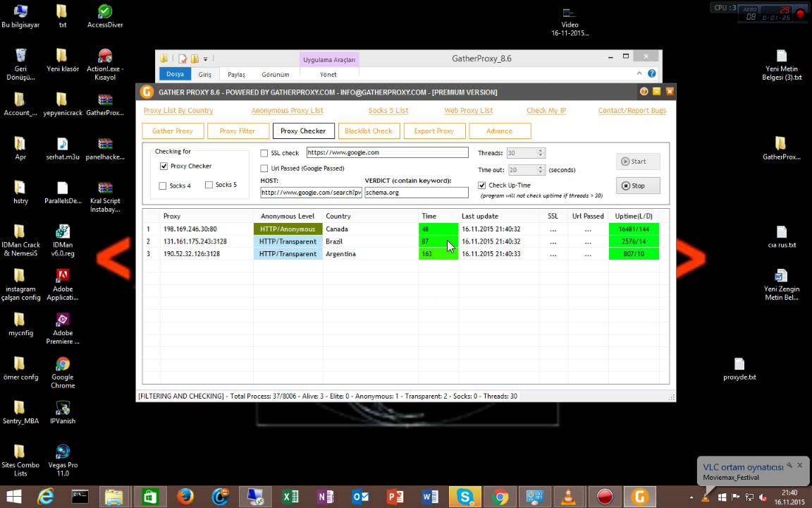Open the Gather Proxy taskbar icon
This screenshot has height=508, width=812.
click(x=639, y=497)
